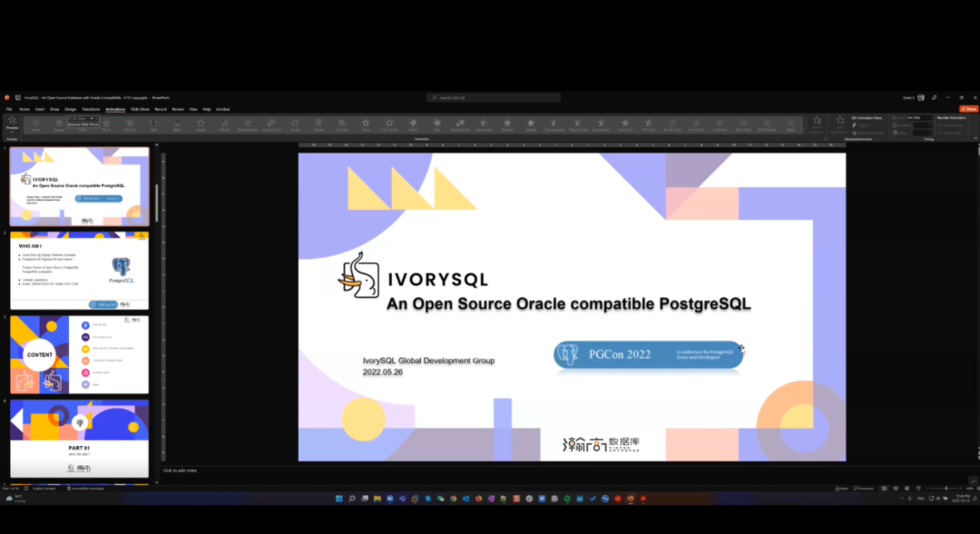Select slide 4 Part 01 thumbnail
This screenshot has width=980, height=534.
79,439
